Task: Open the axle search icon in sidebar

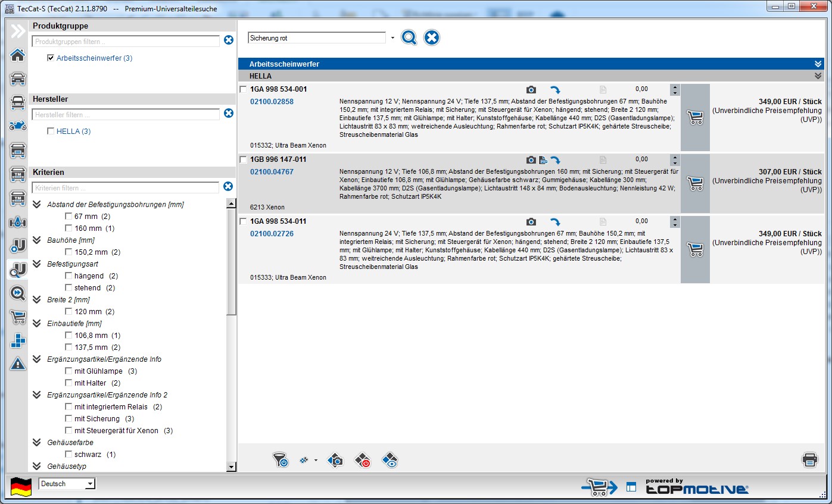Action: click(18, 222)
